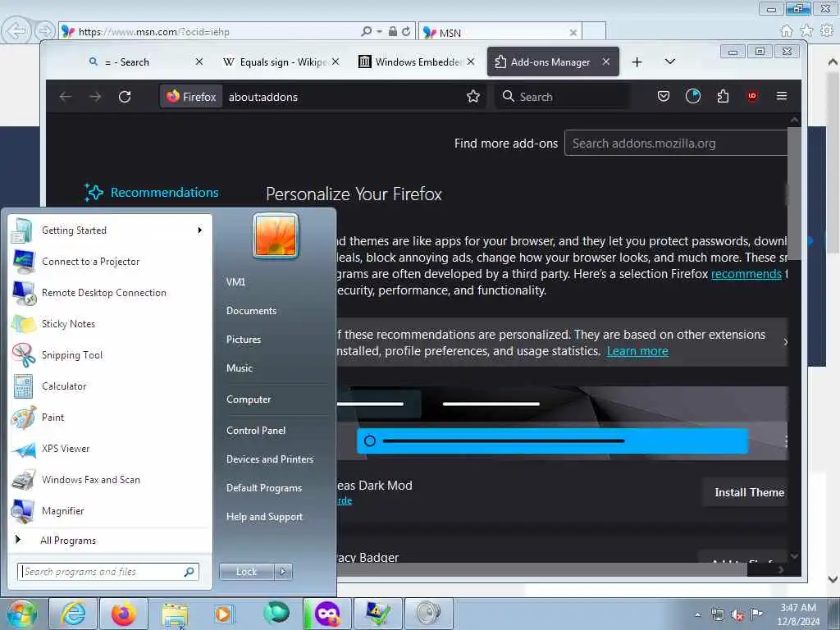Open Pictures from Start menu
The image size is (840, 630).
click(x=276, y=340)
